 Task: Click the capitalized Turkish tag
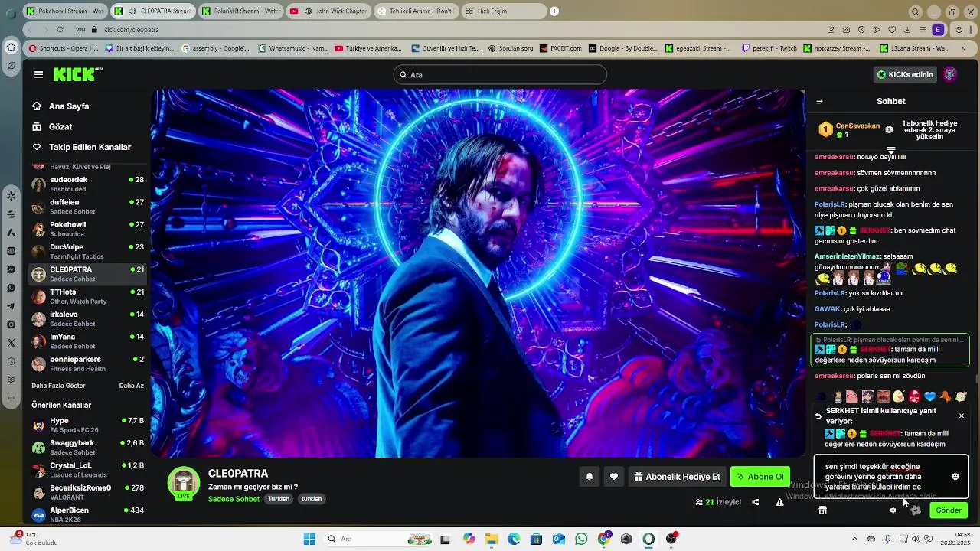(x=279, y=499)
